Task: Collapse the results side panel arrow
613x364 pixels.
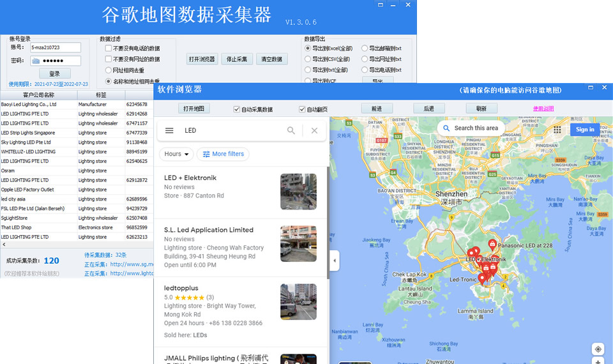Action: (x=334, y=261)
